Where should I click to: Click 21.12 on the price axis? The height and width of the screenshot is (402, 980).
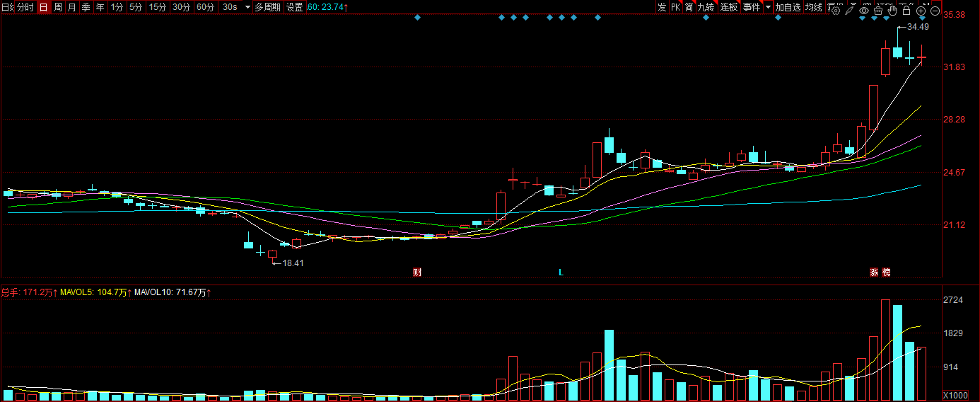(955, 225)
